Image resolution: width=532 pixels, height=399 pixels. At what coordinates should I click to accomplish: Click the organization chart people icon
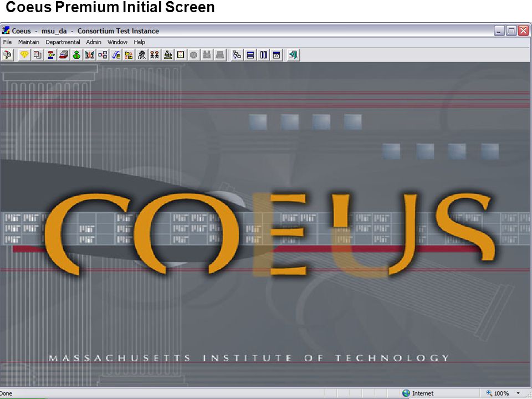(x=168, y=55)
